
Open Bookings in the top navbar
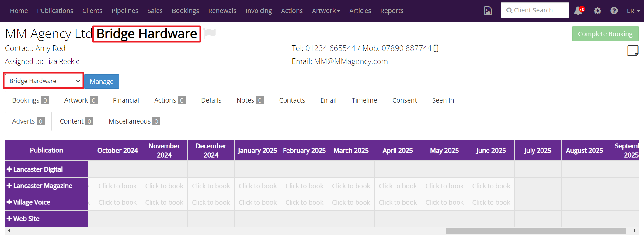[x=185, y=11]
